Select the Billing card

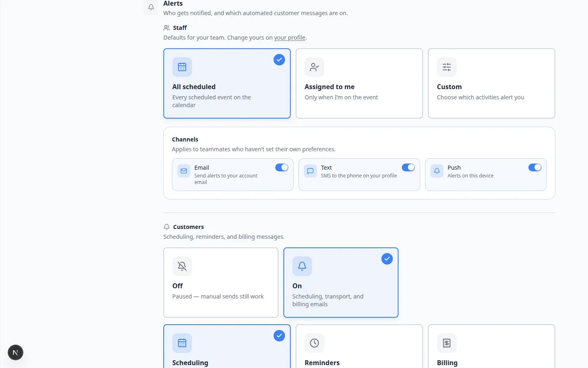[x=492, y=346]
